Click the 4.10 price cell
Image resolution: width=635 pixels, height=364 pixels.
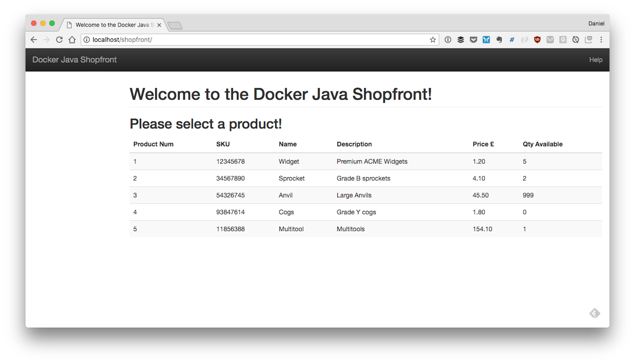(479, 178)
